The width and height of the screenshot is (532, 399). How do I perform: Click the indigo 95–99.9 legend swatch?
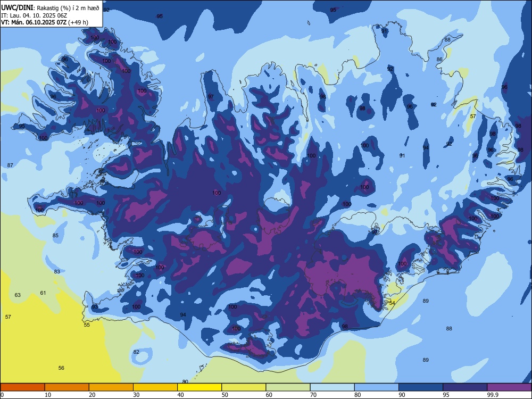point(465,387)
